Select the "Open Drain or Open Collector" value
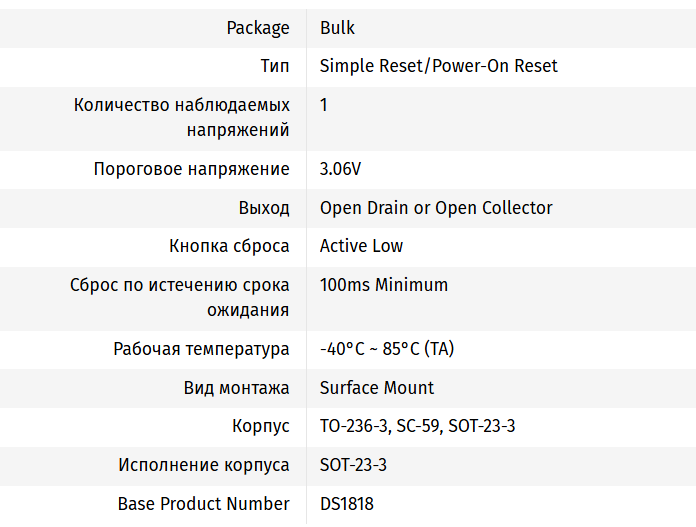Image resolution: width=696 pixels, height=527 pixels. pyautogui.click(x=436, y=208)
